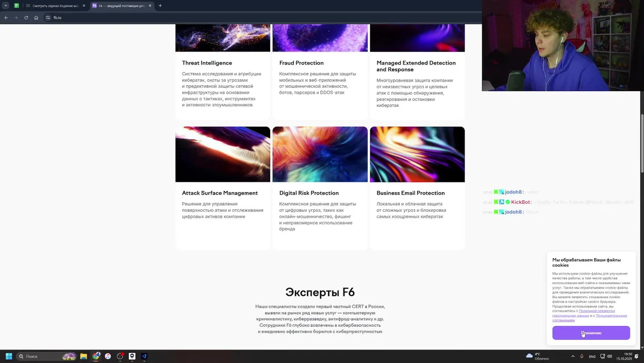The height and width of the screenshot is (363, 644).
Task: Click the paragraph under Эксперты F6
Action: (x=320, y=319)
